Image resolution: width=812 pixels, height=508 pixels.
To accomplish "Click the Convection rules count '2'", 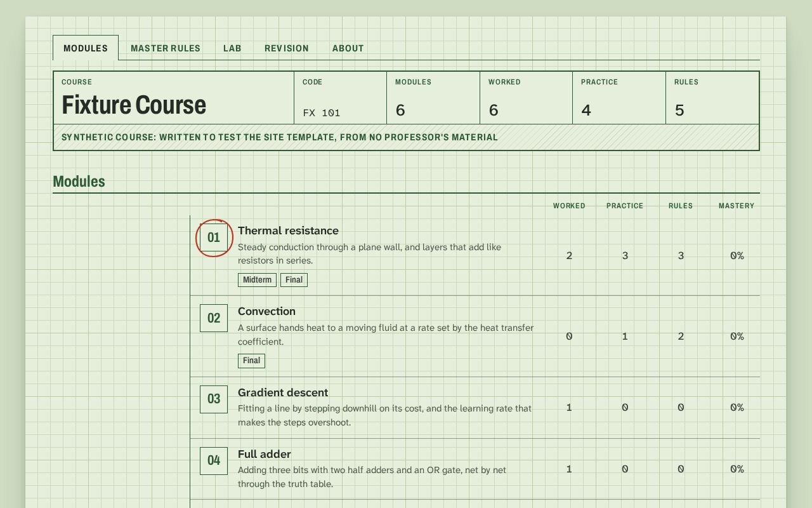I will click(x=681, y=337).
